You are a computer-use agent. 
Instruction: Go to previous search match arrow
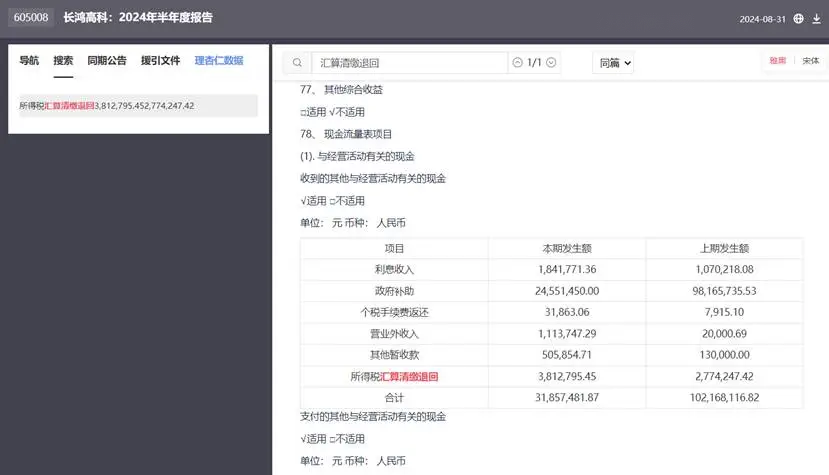(x=518, y=62)
